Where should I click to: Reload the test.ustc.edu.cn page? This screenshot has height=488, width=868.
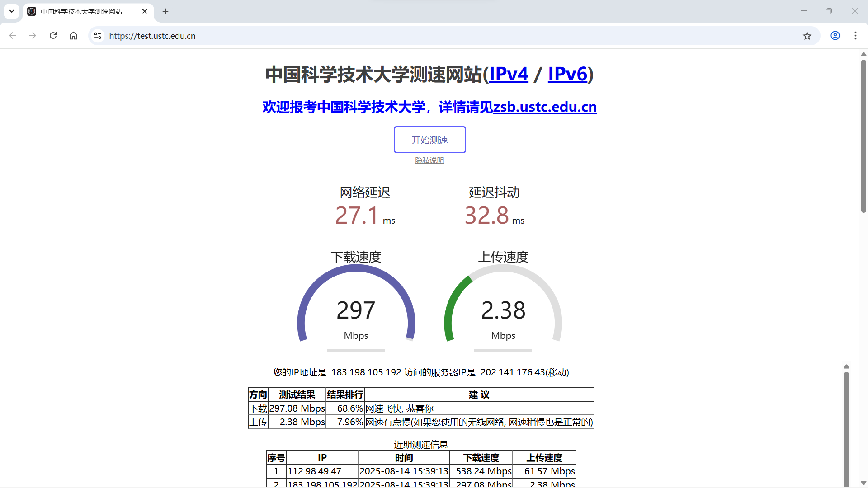(x=53, y=36)
